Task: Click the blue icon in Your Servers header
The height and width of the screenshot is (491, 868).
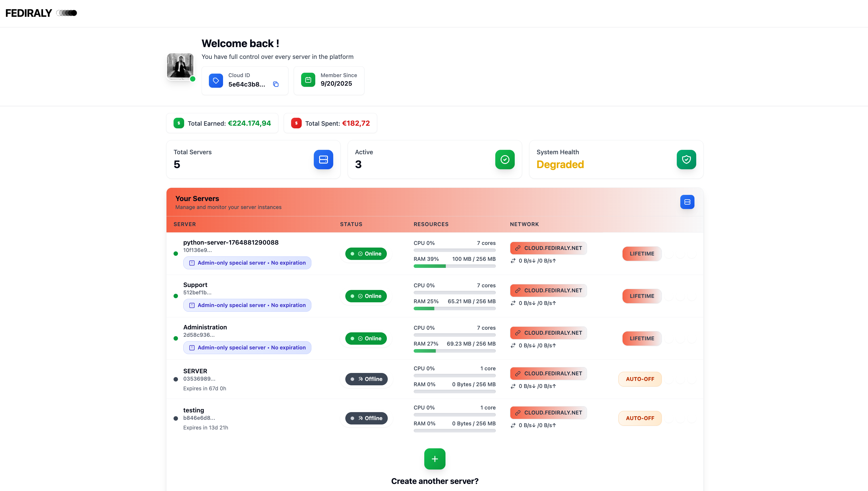Action: click(x=687, y=202)
